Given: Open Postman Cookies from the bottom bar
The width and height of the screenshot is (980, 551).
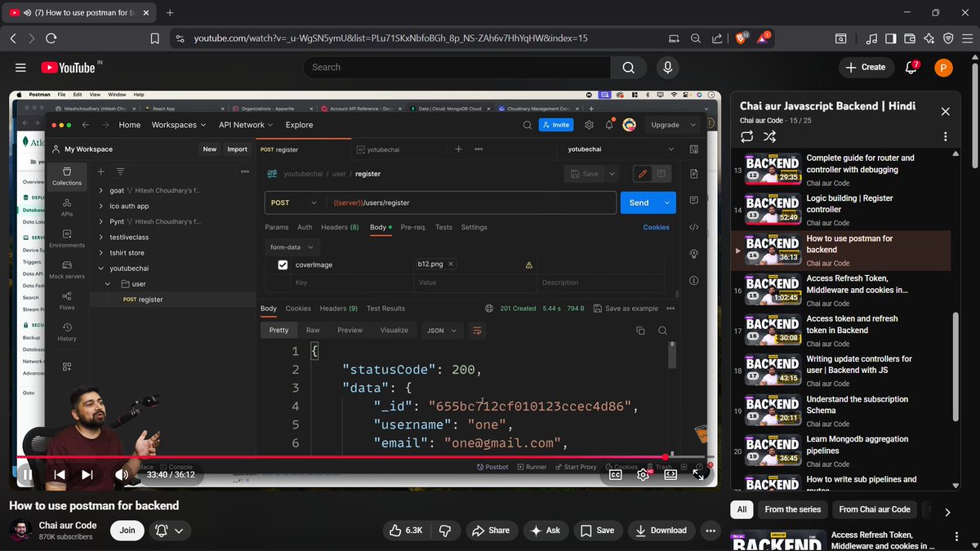Looking at the screenshot, I should (624, 466).
